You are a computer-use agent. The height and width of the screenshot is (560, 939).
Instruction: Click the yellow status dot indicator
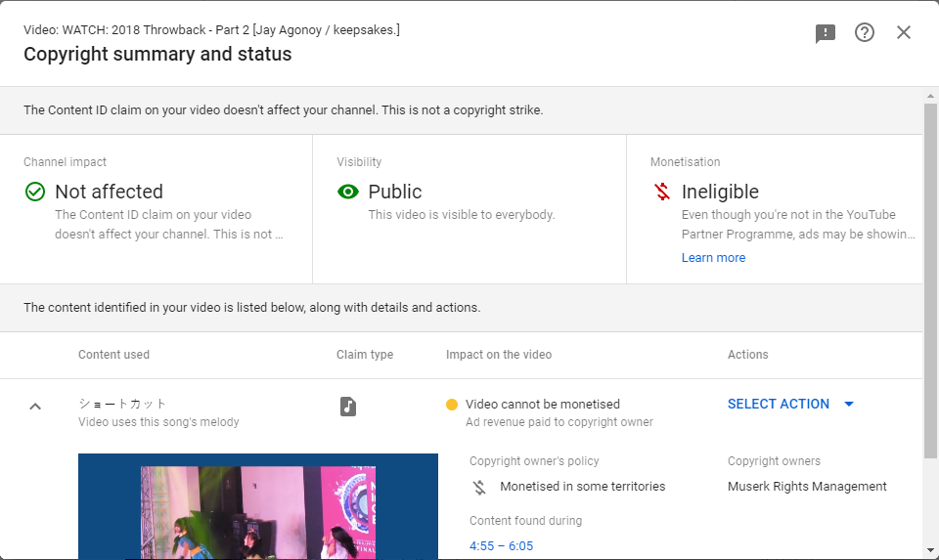tap(452, 405)
